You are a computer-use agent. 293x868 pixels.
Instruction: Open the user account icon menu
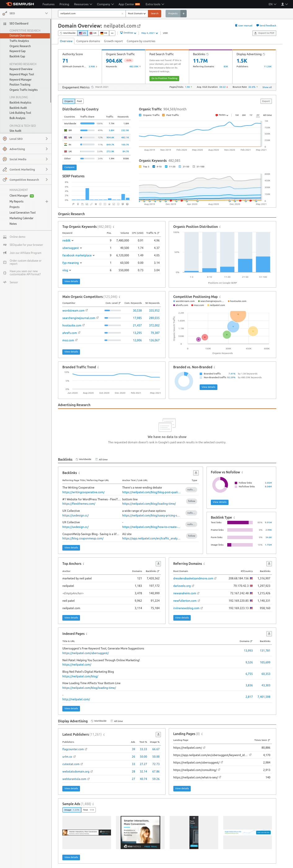tap(284, 4)
